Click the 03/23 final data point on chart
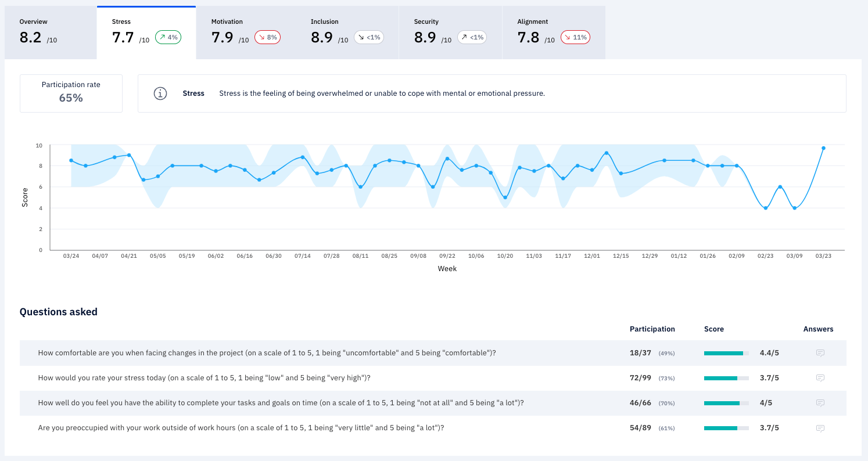 click(x=823, y=148)
